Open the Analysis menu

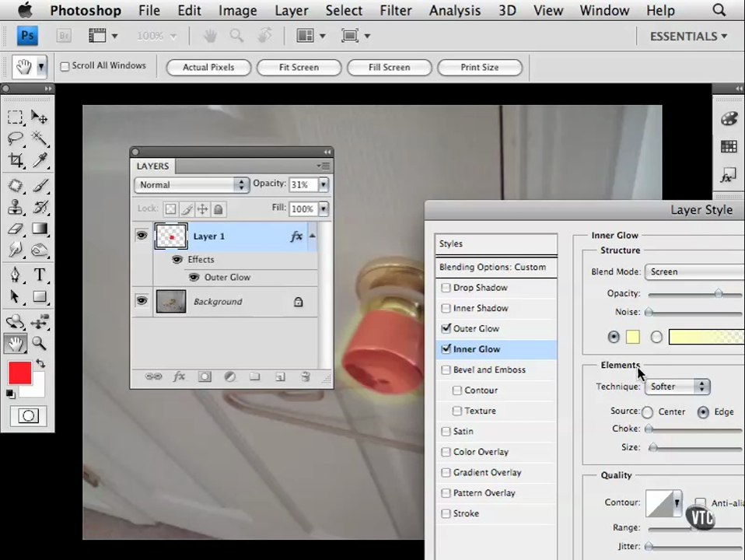[x=455, y=10]
